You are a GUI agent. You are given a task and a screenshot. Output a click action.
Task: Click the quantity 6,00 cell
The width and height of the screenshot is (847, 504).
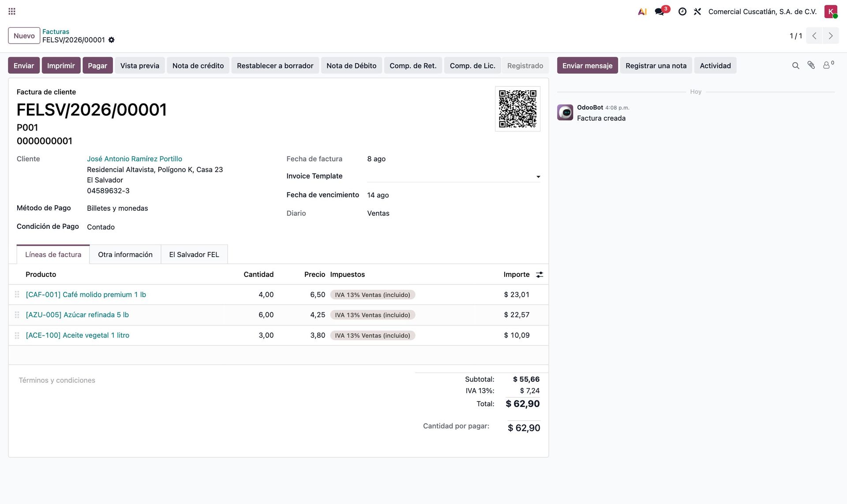pos(266,315)
